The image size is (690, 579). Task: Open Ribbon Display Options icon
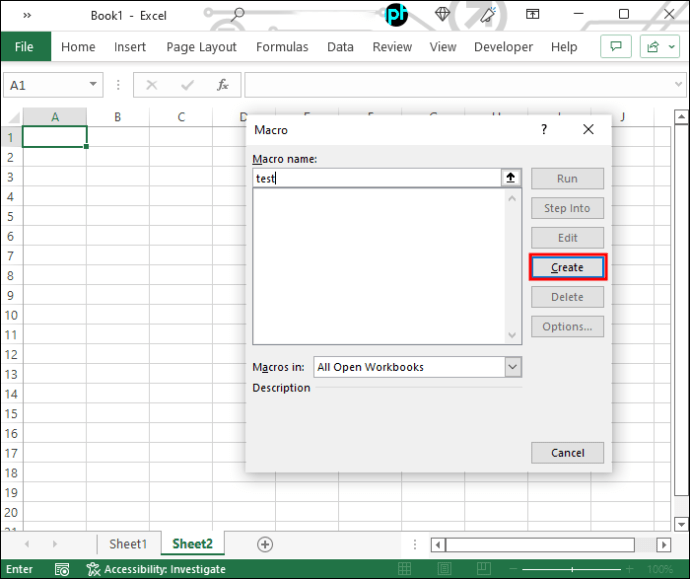[x=532, y=15]
